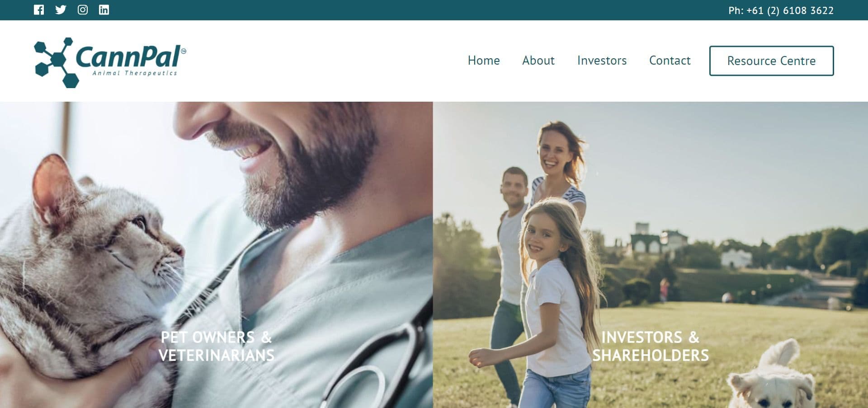Open the Investors menu item
Image resolution: width=868 pixels, height=408 pixels.
602,61
